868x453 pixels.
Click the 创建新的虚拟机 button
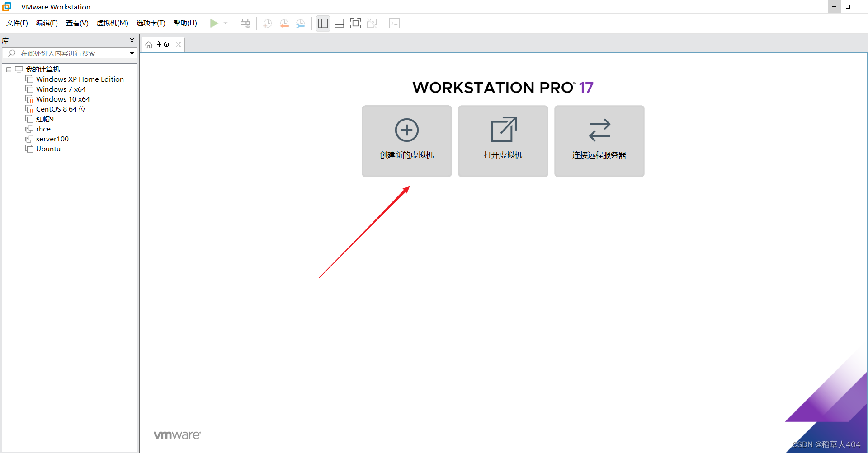(406, 141)
